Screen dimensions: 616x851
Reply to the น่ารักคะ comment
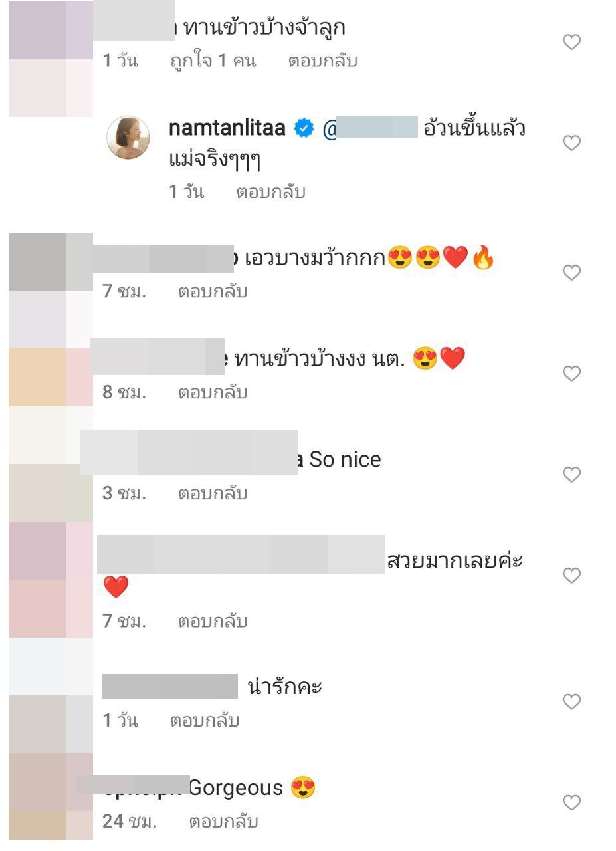205,721
